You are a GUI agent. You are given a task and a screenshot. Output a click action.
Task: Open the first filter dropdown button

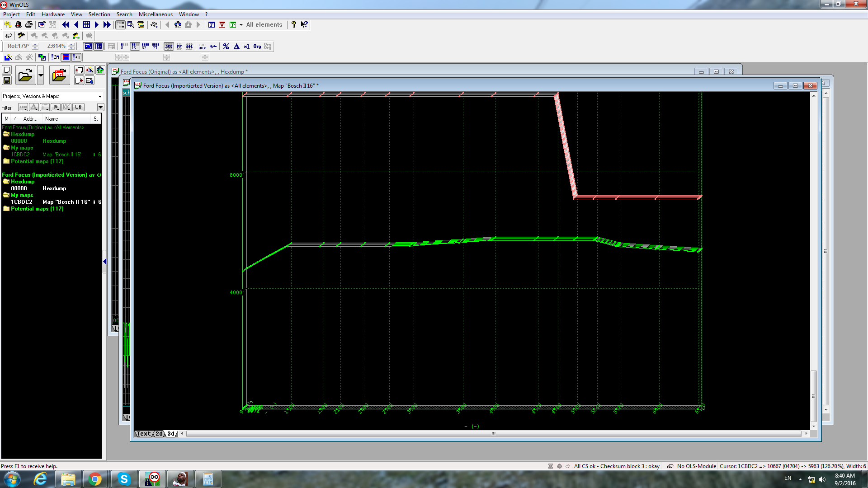pos(23,107)
